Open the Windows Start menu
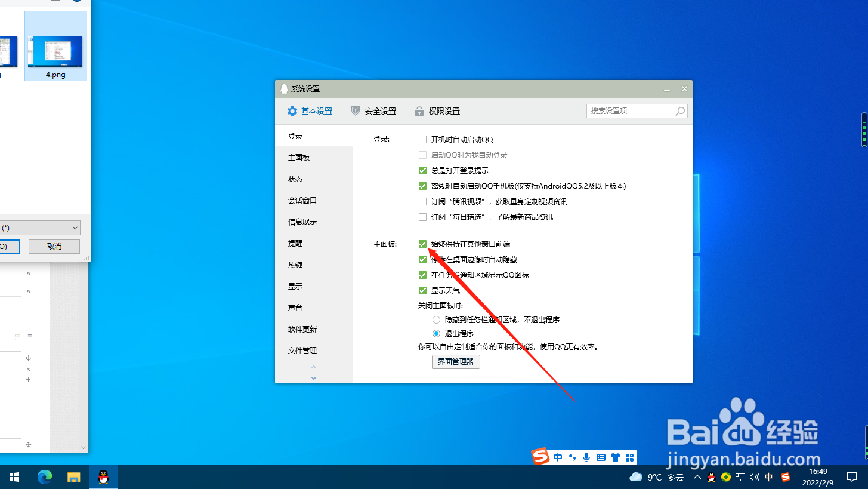This screenshot has height=489, width=868. [14, 477]
